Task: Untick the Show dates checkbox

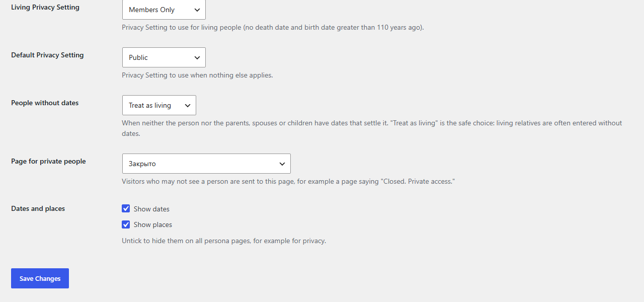Action: [126, 208]
